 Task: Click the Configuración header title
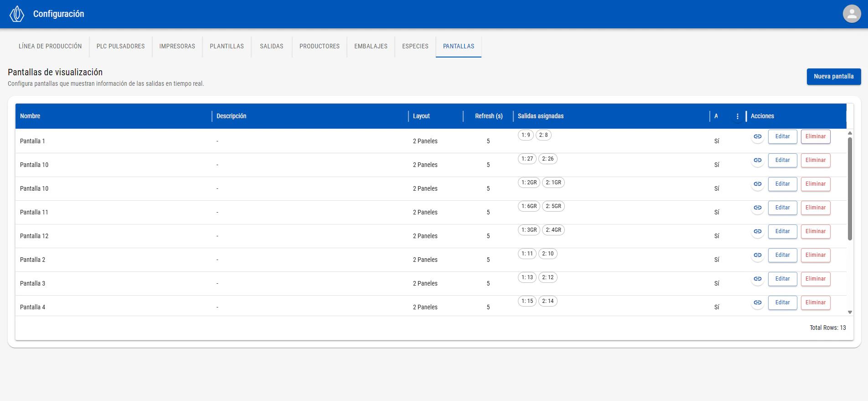[58, 14]
